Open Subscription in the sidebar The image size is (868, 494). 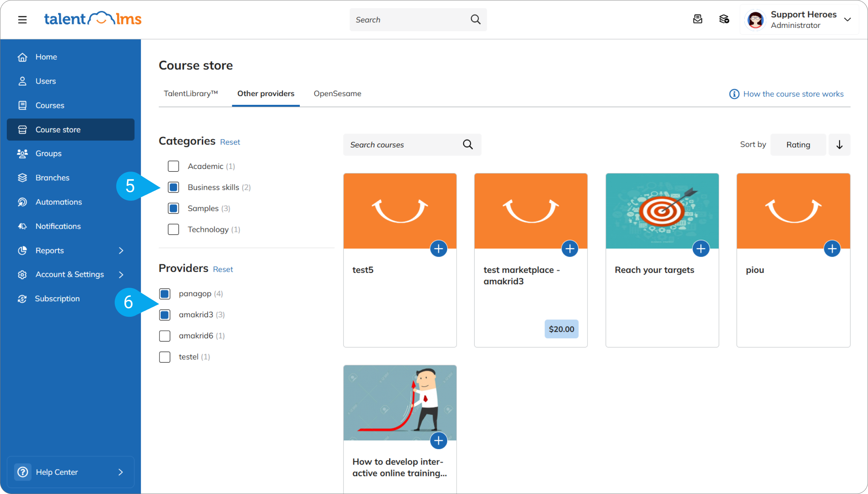pyautogui.click(x=71, y=299)
